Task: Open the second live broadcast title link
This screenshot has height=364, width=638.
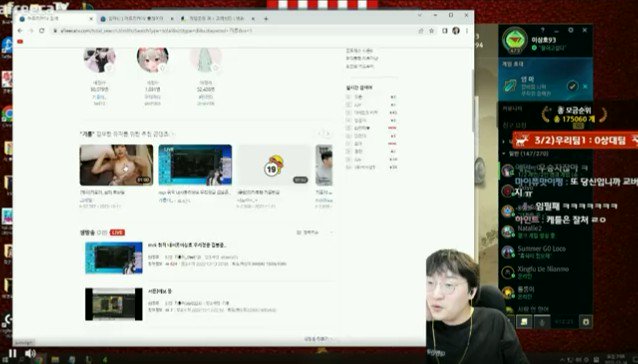Action: 160,292
